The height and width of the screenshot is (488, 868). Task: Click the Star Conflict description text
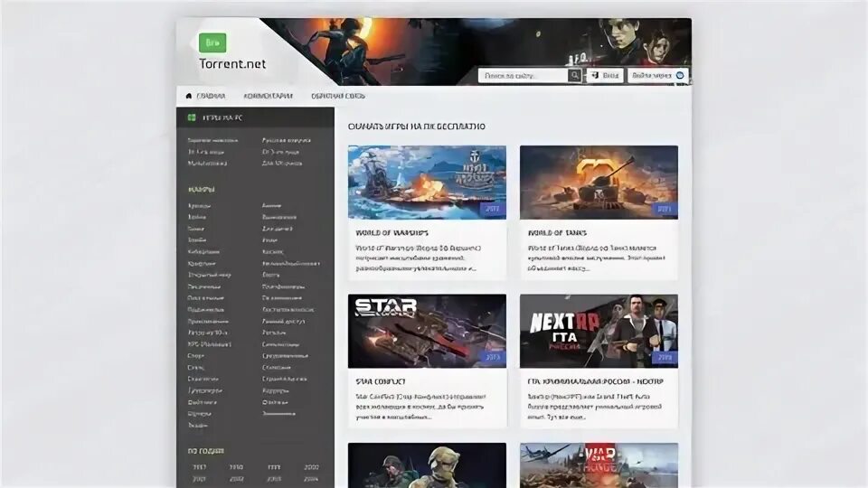click(x=420, y=407)
